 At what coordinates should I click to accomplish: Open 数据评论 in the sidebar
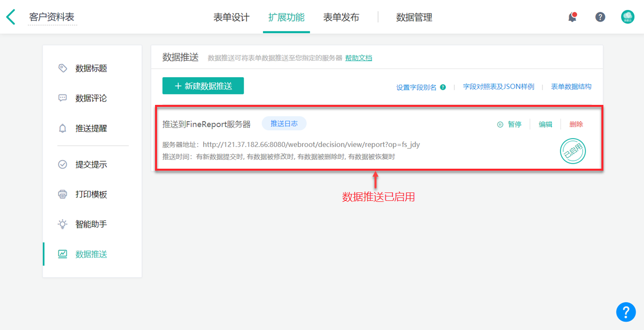click(92, 98)
